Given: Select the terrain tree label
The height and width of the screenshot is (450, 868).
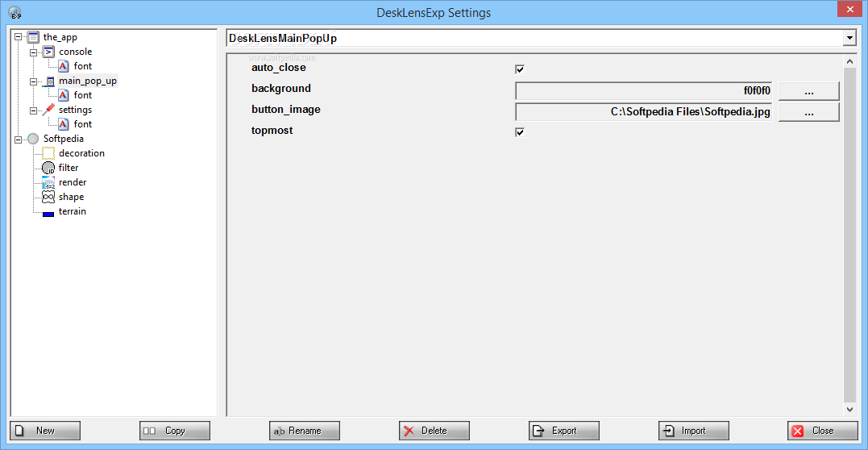Looking at the screenshot, I should tap(72, 211).
